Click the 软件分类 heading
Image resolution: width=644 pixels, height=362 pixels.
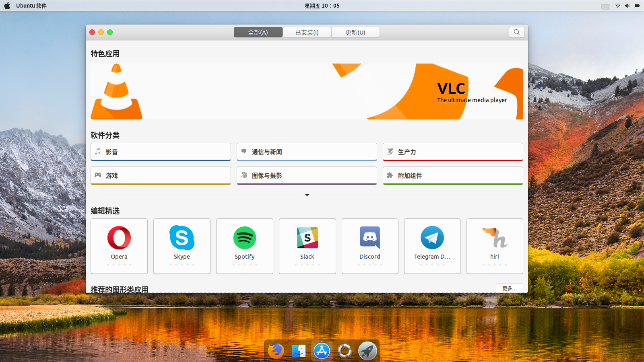pos(105,135)
